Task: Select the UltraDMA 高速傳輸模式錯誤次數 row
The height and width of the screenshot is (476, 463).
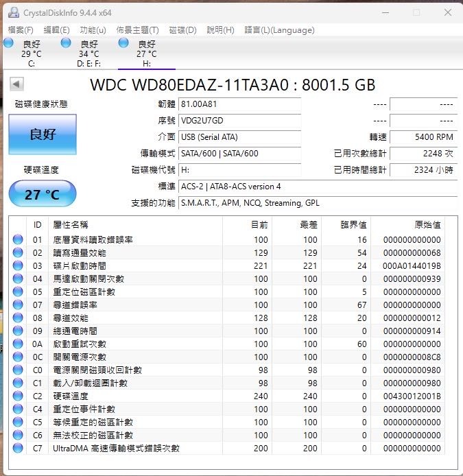Action: click(x=228, y=449)
